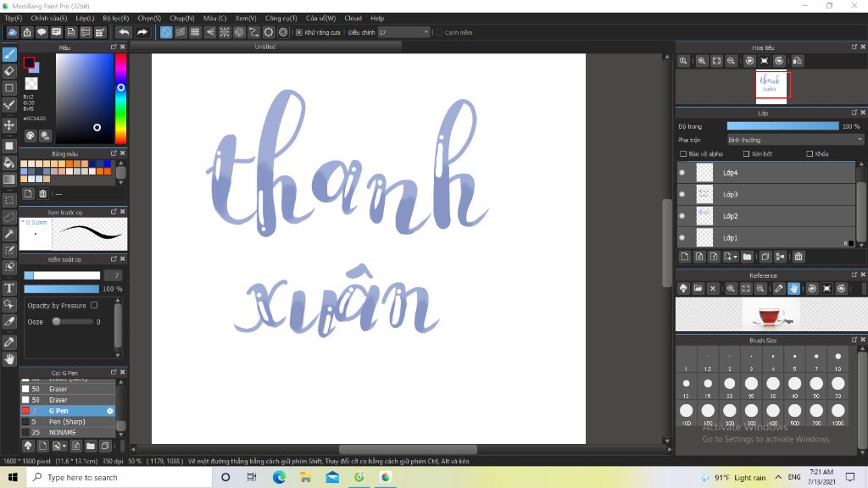Click the Undo arrow in toolbar
This screenshot has height=488, width=868.
[124, 32]
